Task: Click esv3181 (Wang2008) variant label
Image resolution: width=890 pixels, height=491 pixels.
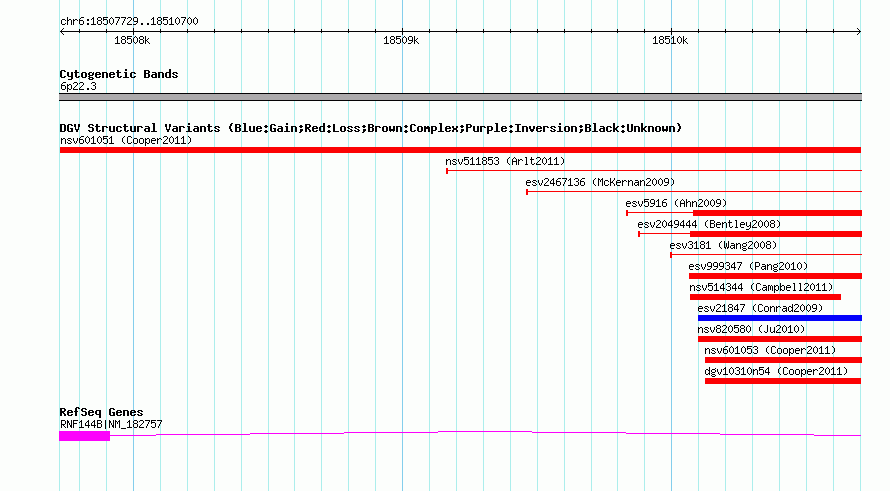Action: click(723, 245)
